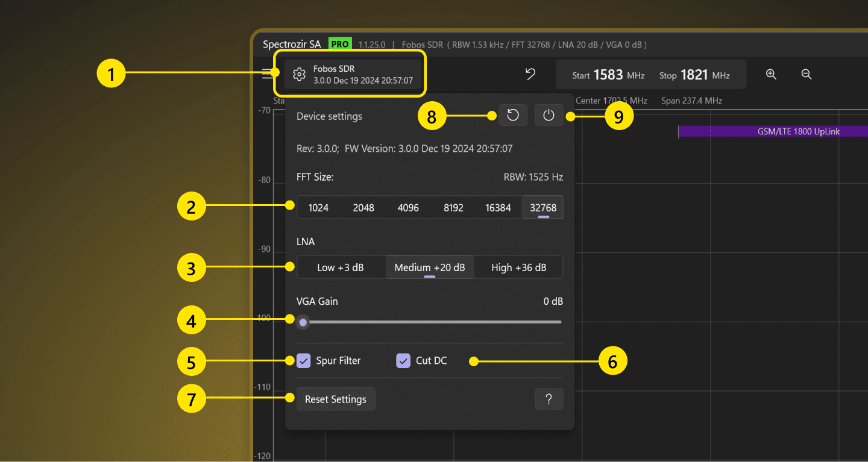Click the gear icon beside Fobos SDR
This screenshot has width=868, height=462.
point(299,74)
